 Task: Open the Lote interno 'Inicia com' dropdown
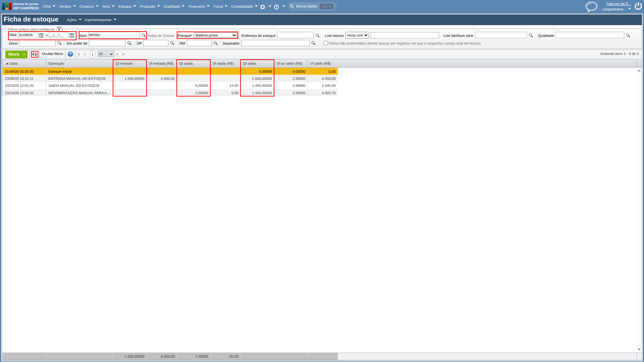[357, 35]
